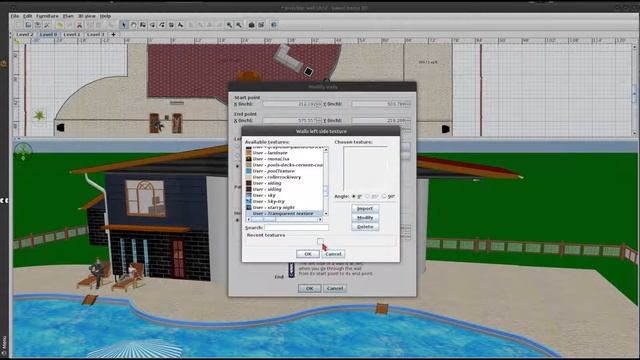Viewport: 640px width, 360px height.
Task: Click the 3D view navigation compass
Action: coord(23,152)
